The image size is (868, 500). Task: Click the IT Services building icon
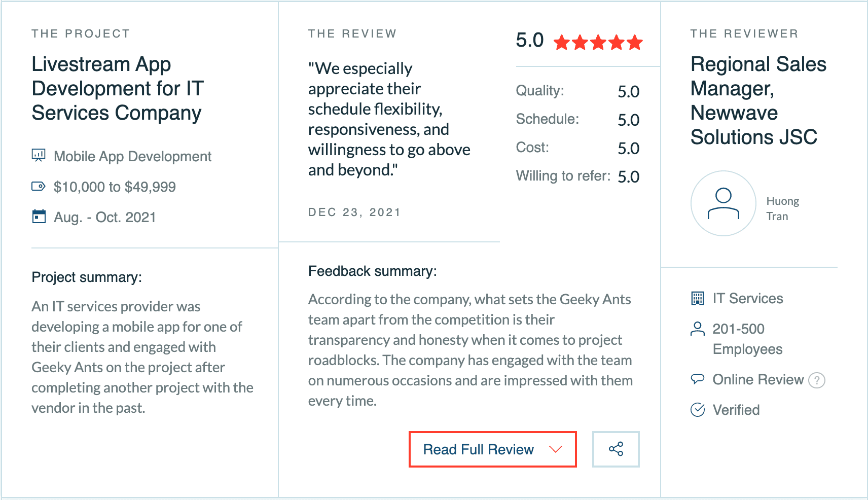698,298
